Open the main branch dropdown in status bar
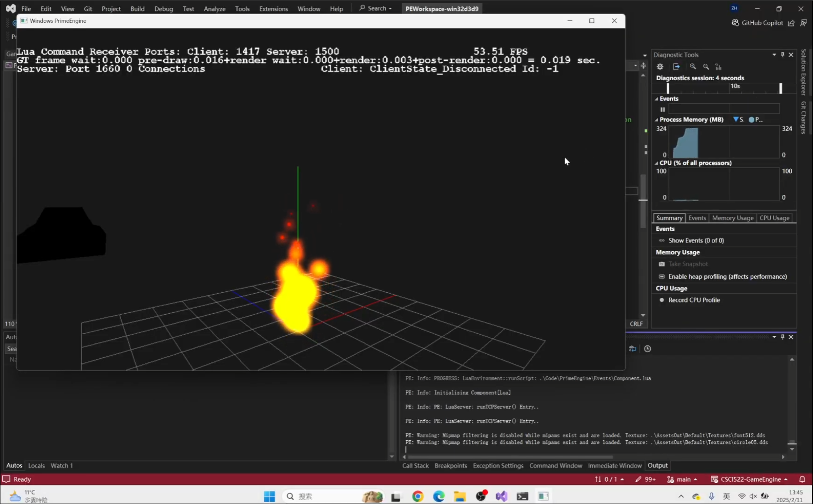813x504 pixels. pos(683,479)
